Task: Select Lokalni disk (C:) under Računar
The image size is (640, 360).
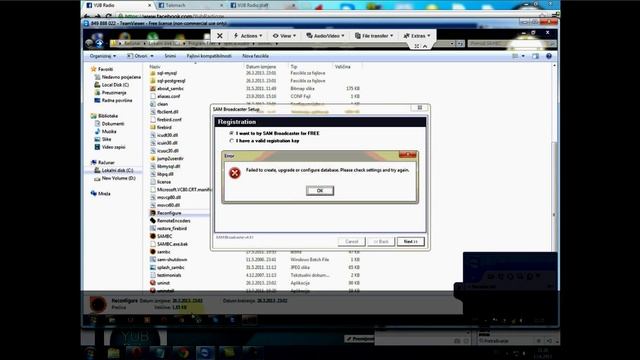Action: (x=114, y=170)
